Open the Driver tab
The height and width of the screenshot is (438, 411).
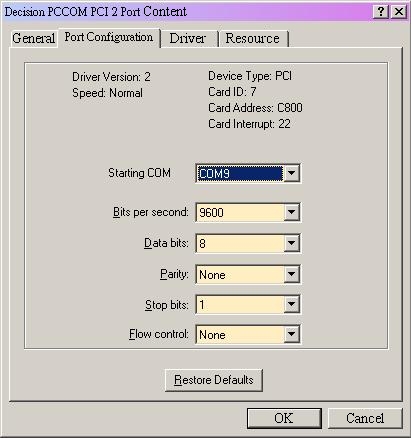(x=188, y=39)
